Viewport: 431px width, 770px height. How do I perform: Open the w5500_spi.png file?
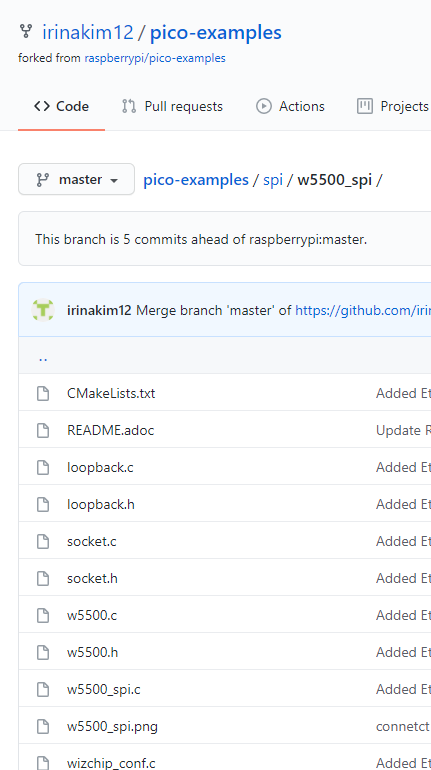[x=112, y=726]
